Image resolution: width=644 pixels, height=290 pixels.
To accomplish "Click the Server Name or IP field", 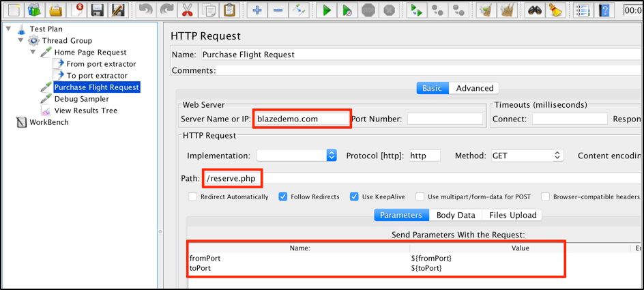I will pos(300,119).
